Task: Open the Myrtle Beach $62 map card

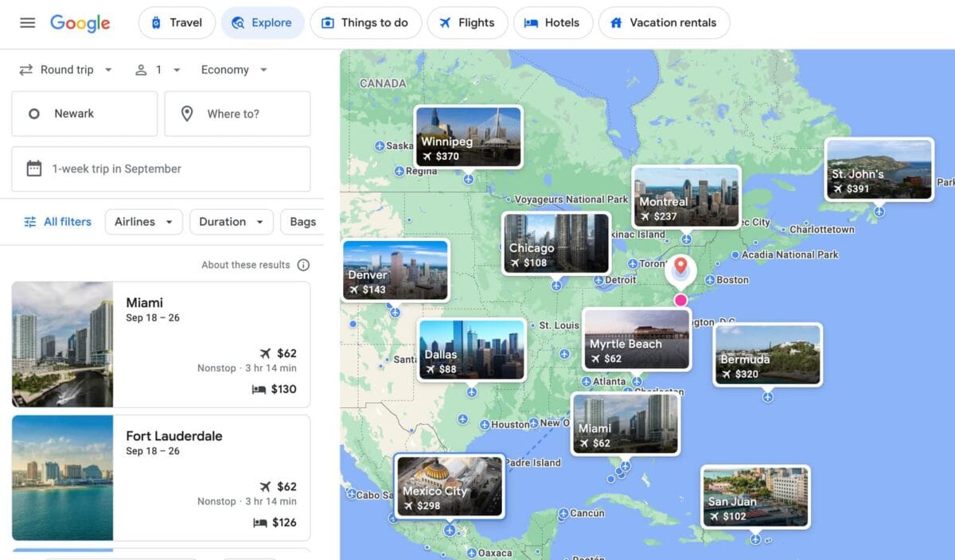Action: 637,339
